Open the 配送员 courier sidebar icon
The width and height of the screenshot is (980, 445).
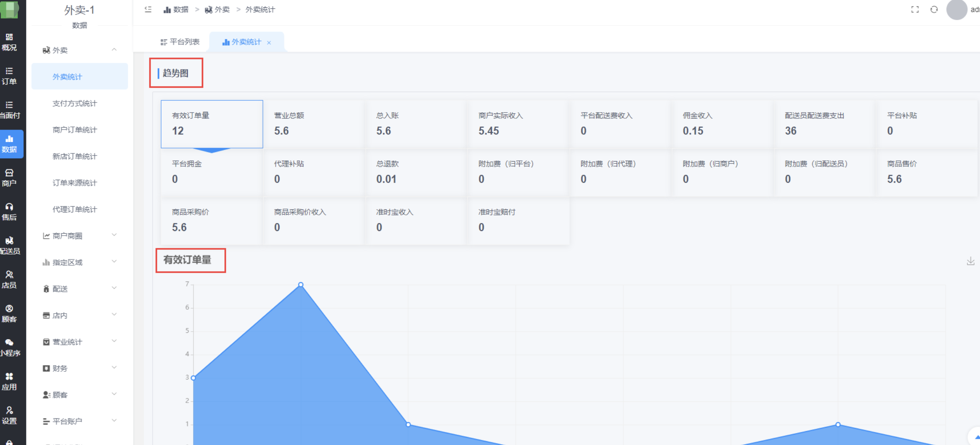[9, 246]
